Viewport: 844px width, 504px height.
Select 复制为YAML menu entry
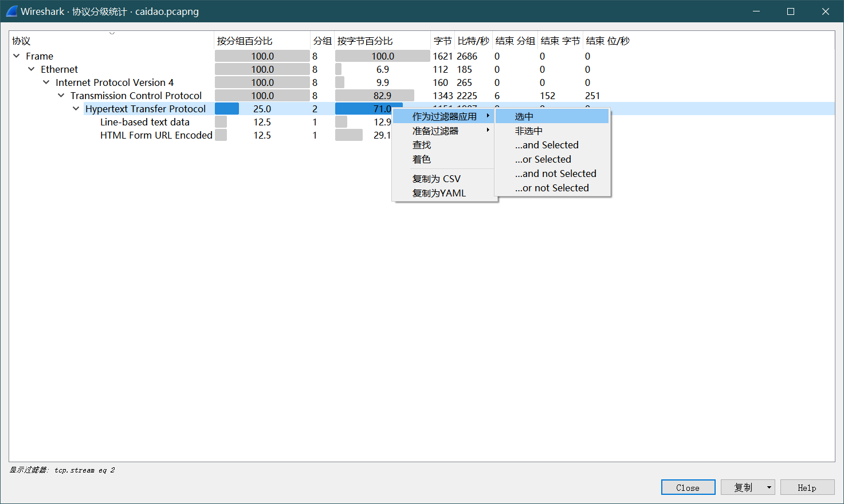[444, 193]
